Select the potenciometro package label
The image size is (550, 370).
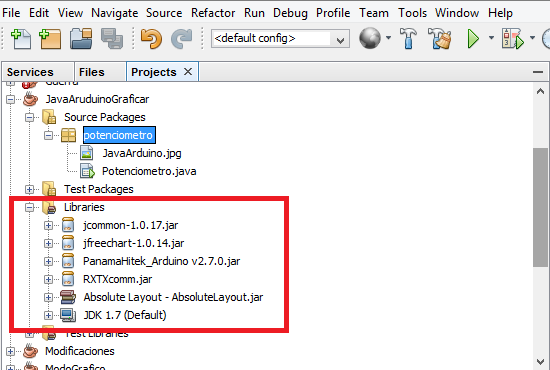point(119,135)
